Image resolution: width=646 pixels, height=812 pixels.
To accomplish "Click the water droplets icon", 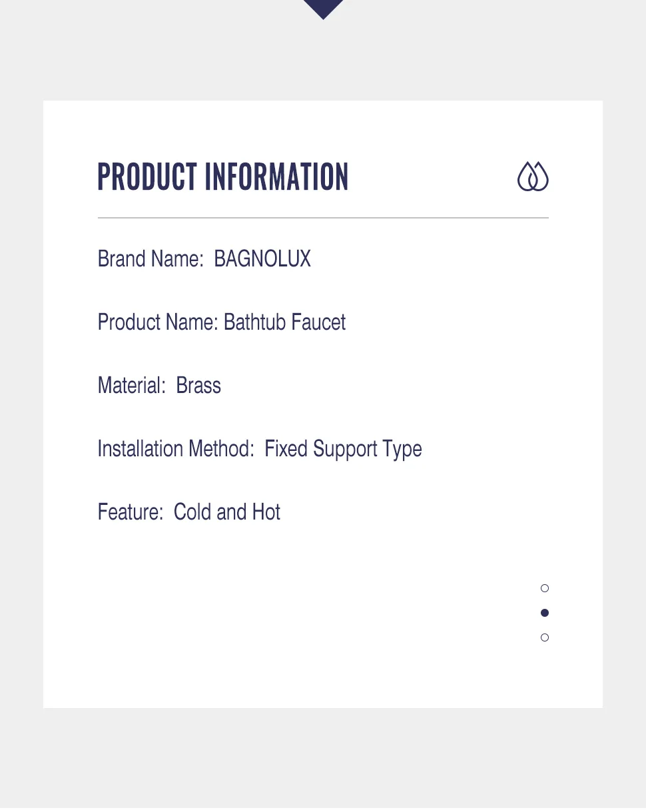I will pyautogui.click(x=533, y=177).
